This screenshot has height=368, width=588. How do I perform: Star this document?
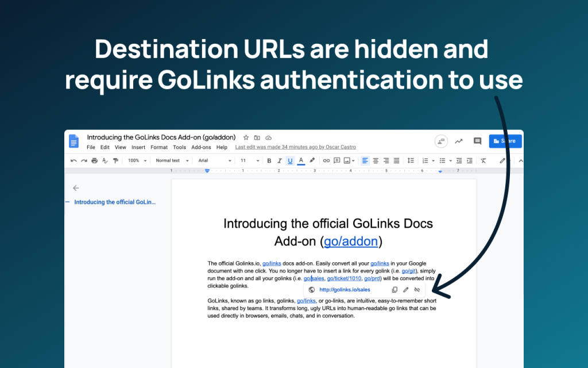(246, 138)
